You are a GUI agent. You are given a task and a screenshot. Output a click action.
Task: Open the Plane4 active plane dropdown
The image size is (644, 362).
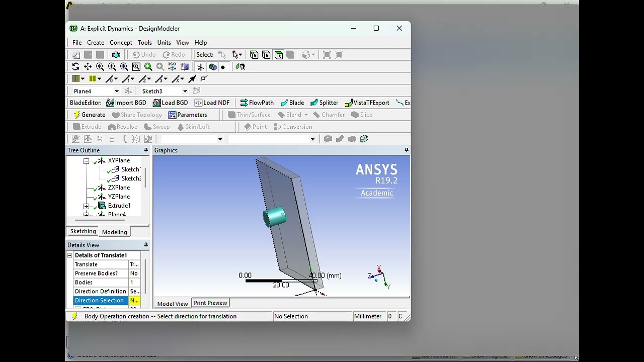click(x=117, y=91)
